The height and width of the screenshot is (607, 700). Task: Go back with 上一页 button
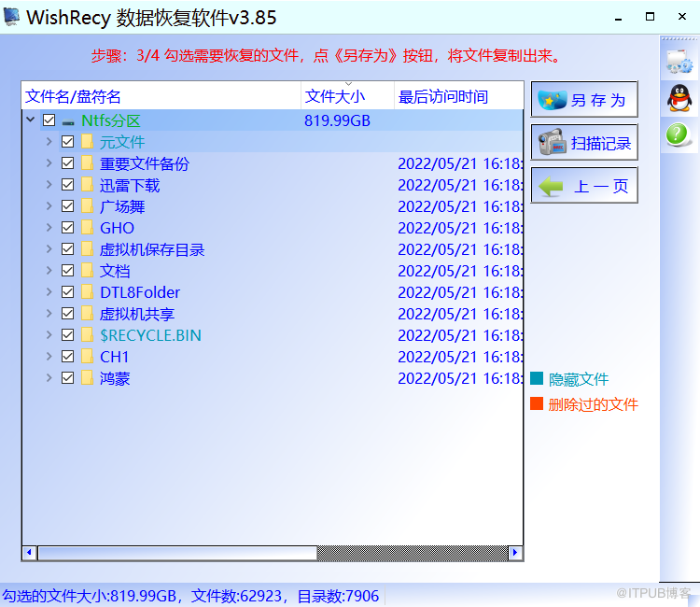point(584,185)
